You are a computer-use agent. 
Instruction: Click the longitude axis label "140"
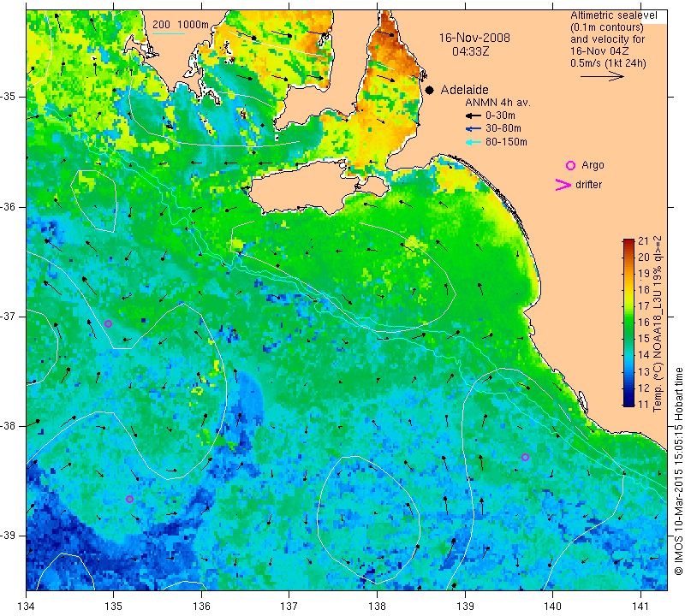pyautogui.click(x=552, y=607)
